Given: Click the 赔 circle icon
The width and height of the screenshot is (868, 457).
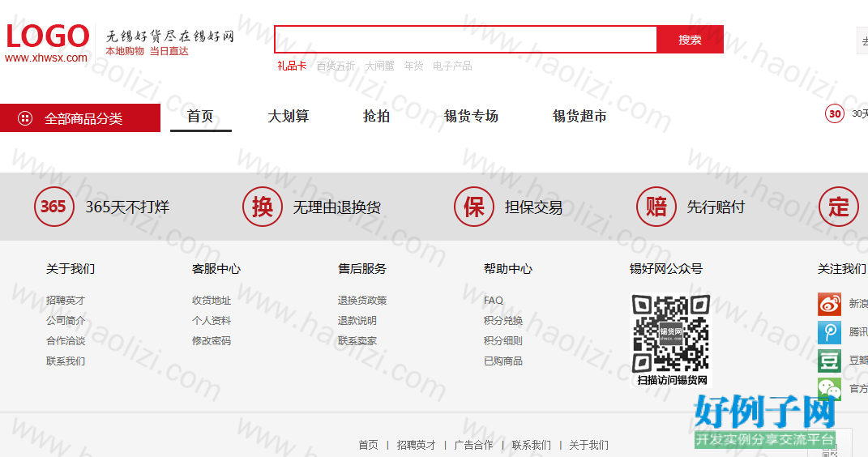Looking at the screenshot, I should [x=656, y=207].
